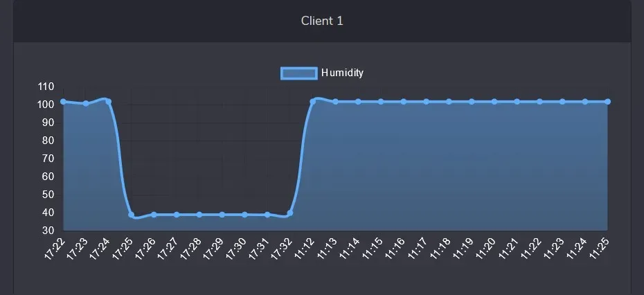
Task: Select the data point at 11:24
Action: coord(585,102)
